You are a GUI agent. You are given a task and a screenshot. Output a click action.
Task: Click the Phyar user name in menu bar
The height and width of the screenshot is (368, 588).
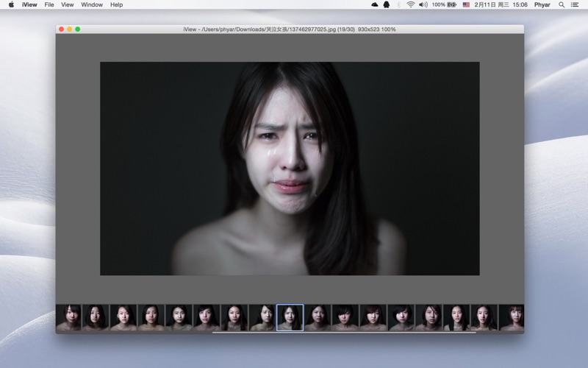(x=542, y=4)
